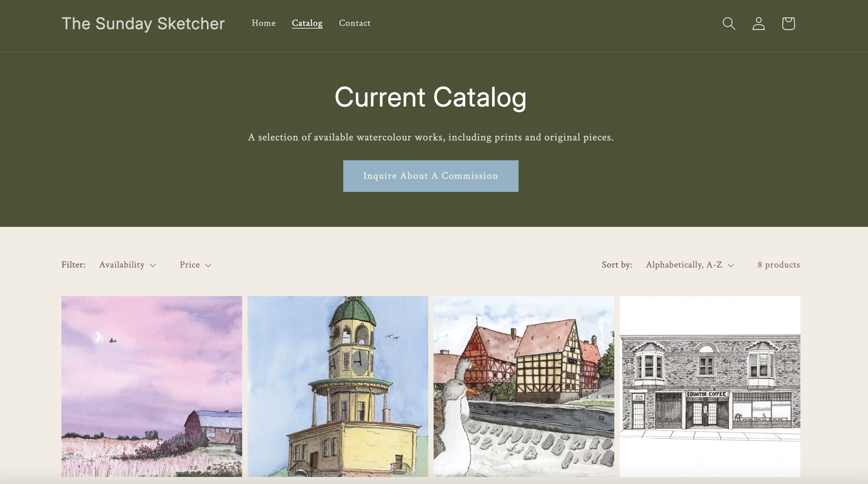Click the 8 products count text
Screen dimensions: 868x484
779,265
